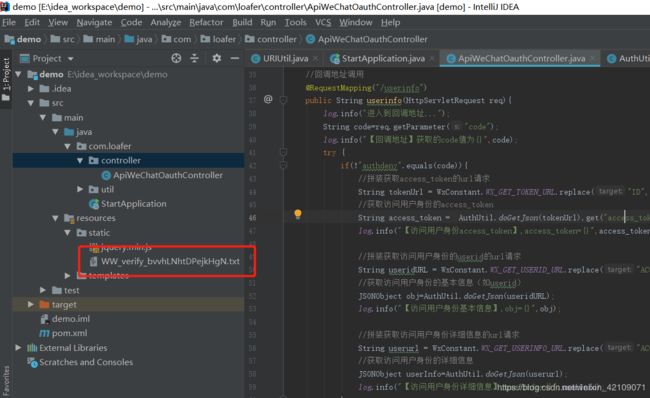Hide the Project panel with minus icon
Viewport: 650px width, 398px height.
(235, 58)
